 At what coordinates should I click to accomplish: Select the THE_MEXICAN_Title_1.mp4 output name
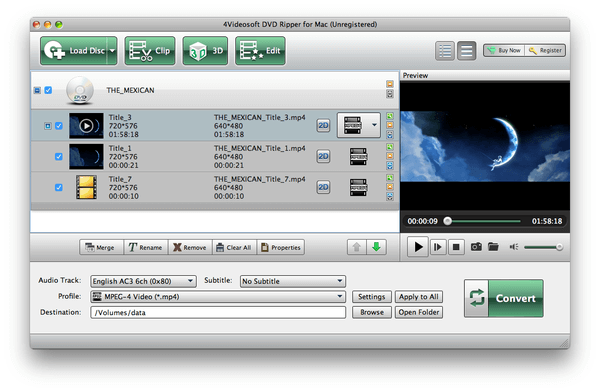point(259,148)
